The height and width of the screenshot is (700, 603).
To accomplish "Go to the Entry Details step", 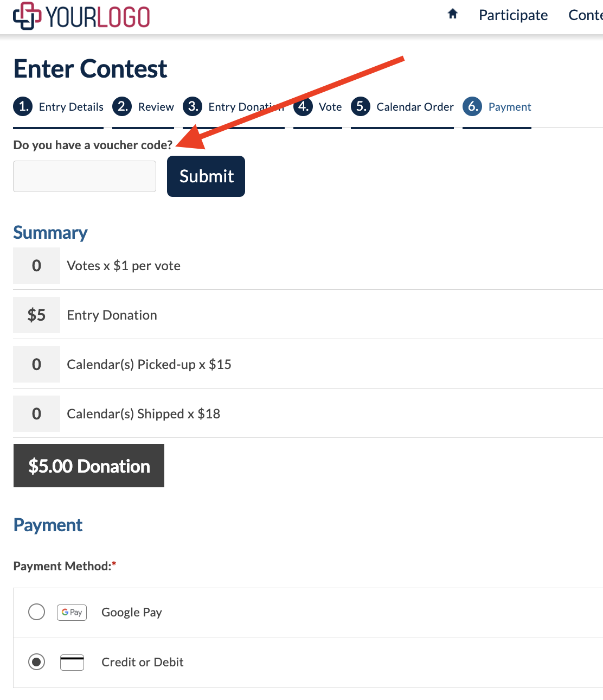I will (x=71, y=107).
